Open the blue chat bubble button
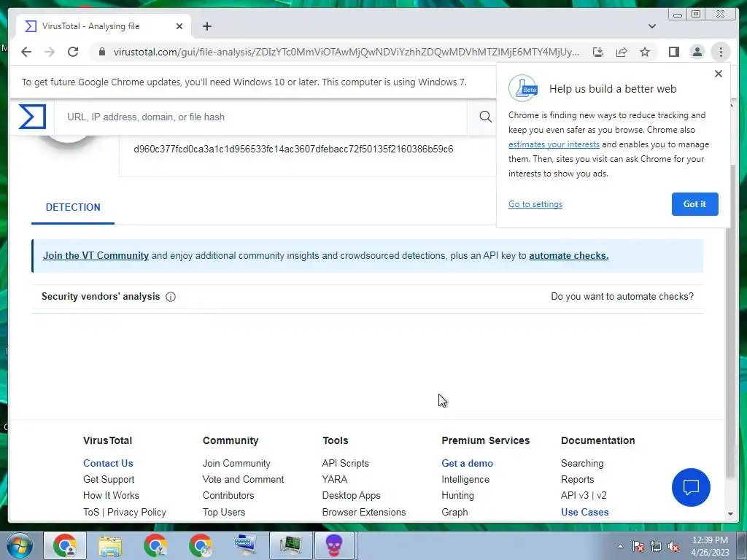747x560 pixels. click(691, 487)
